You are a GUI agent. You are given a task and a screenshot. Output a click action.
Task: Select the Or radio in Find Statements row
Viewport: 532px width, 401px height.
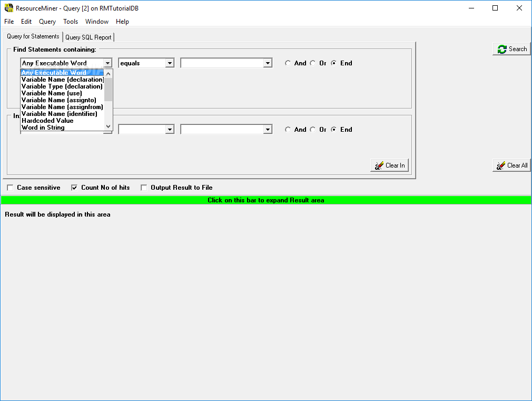click(312, 63)
